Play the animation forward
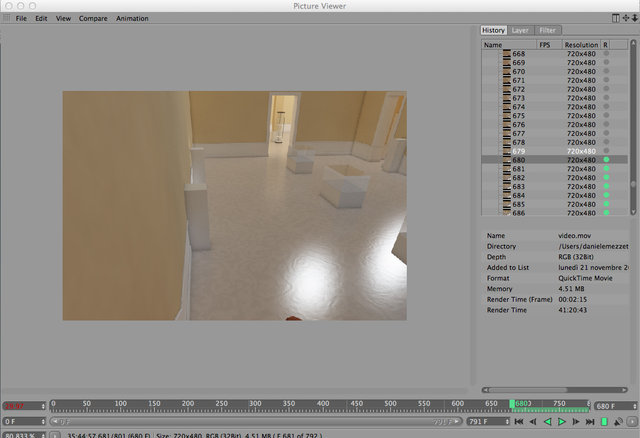The image size is (640, 438). 562,422
